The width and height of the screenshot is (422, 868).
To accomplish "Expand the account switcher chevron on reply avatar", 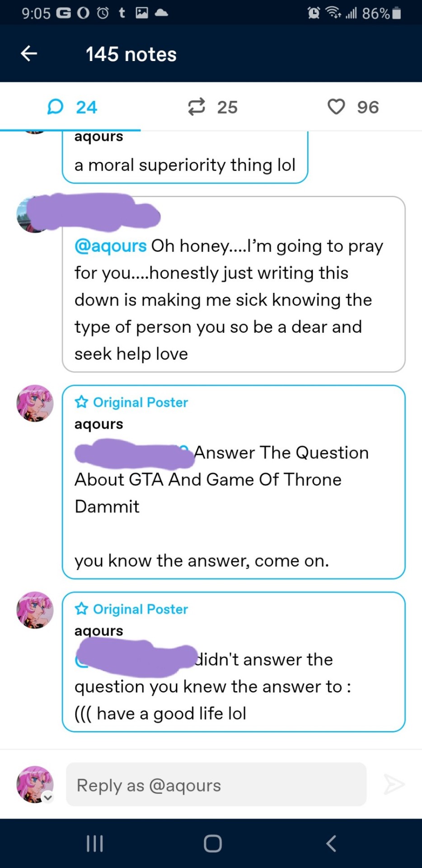I will pyautogui.click(x=48, y=797).
